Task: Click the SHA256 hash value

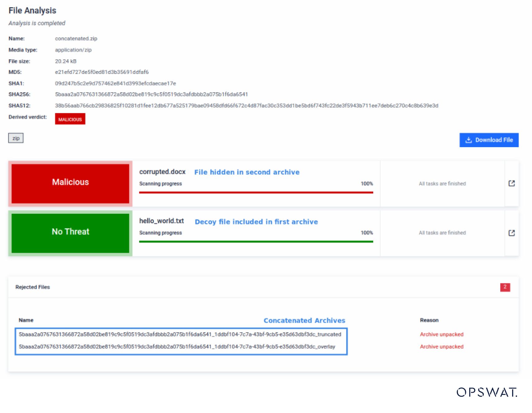Action: point(151,94)
